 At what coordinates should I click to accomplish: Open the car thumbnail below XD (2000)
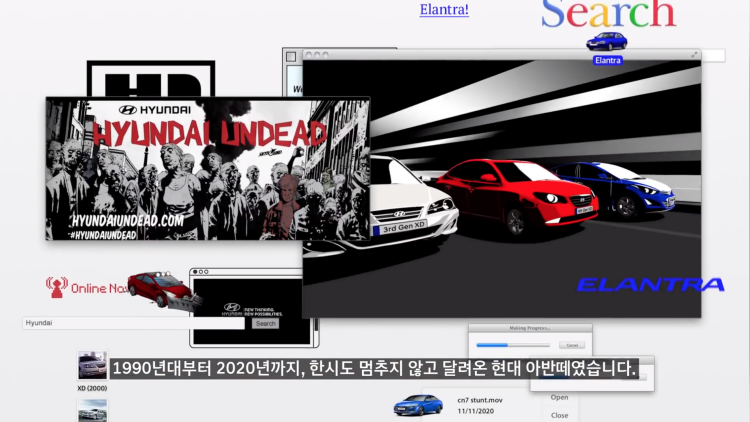(x=92, y=411)
